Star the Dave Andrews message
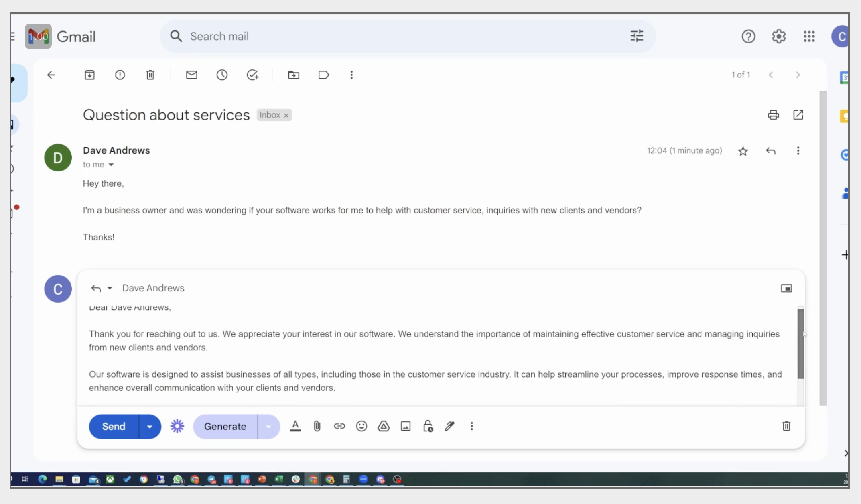This screenshot has width=861, height=504. click(x=743, y=151)
